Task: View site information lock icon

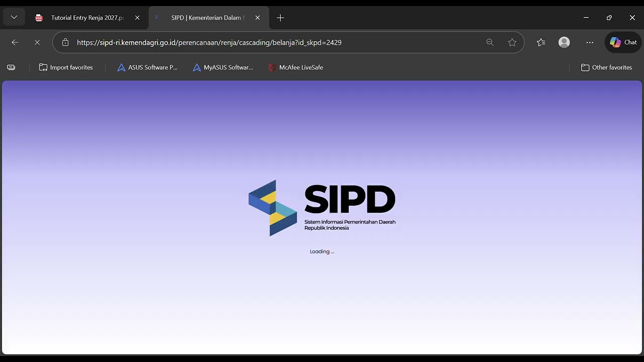Action: coord(65,42)
